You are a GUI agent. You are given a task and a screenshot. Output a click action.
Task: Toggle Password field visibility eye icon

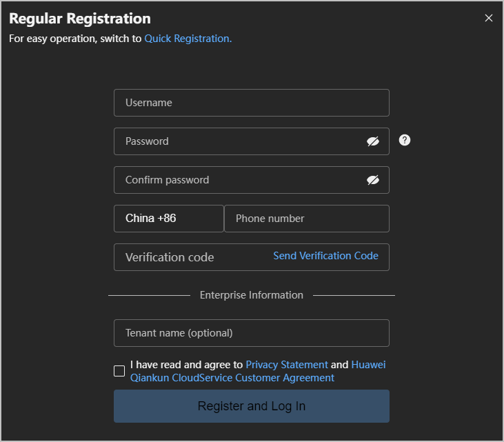coord(373,141)
